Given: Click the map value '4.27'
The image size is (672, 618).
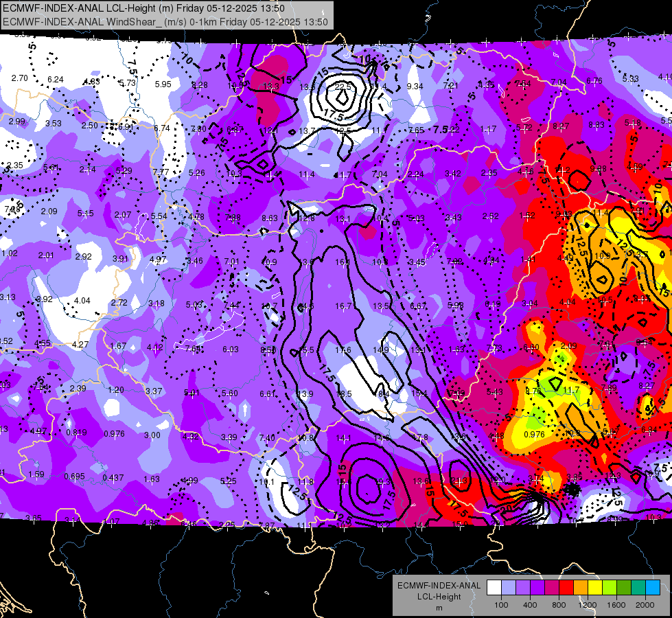Looking at the screenshot, I should tap(80, 345).
